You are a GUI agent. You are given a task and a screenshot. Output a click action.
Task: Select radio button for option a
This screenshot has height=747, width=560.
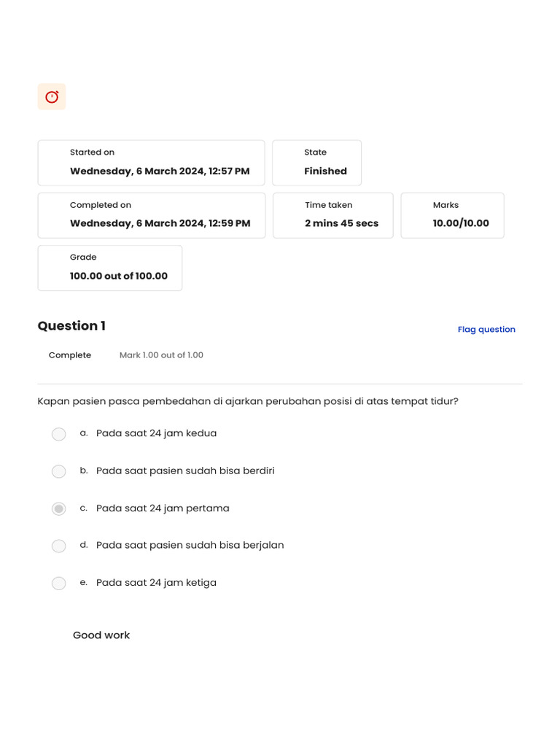[59, 434]
